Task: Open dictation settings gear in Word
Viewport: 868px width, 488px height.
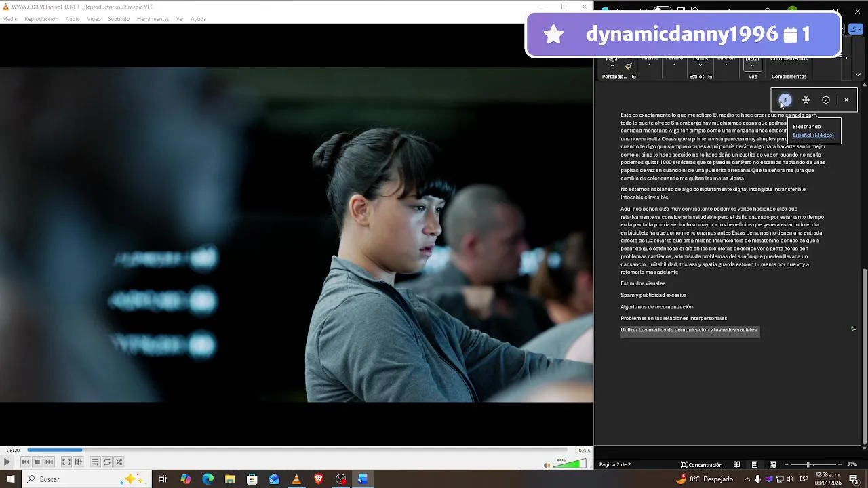Action: pos(806,100)
